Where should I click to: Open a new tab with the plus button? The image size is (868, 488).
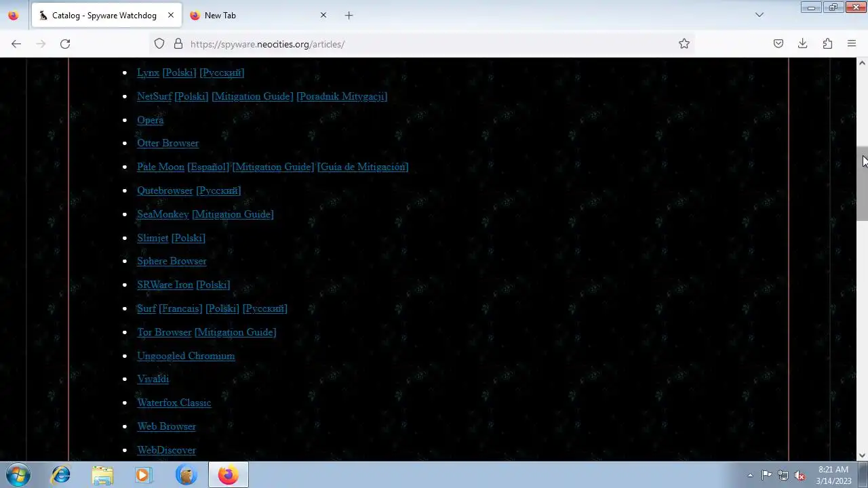pyautogui.click(x=349, y=15)
